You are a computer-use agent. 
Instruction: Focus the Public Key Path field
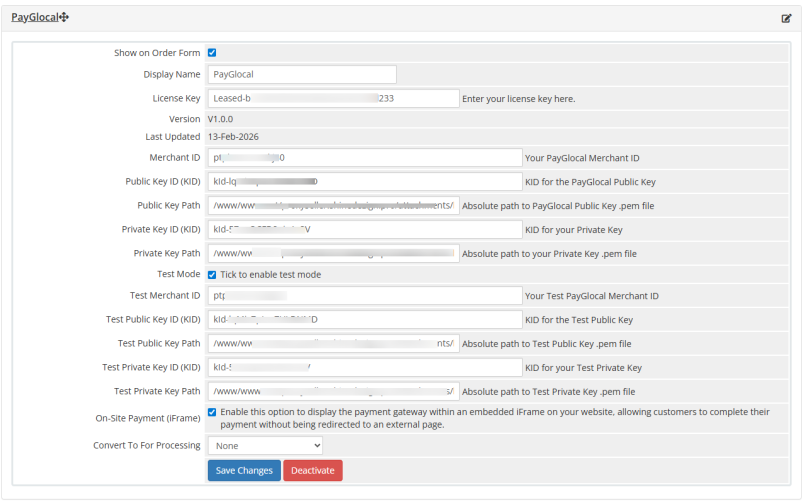click(333, 205)
